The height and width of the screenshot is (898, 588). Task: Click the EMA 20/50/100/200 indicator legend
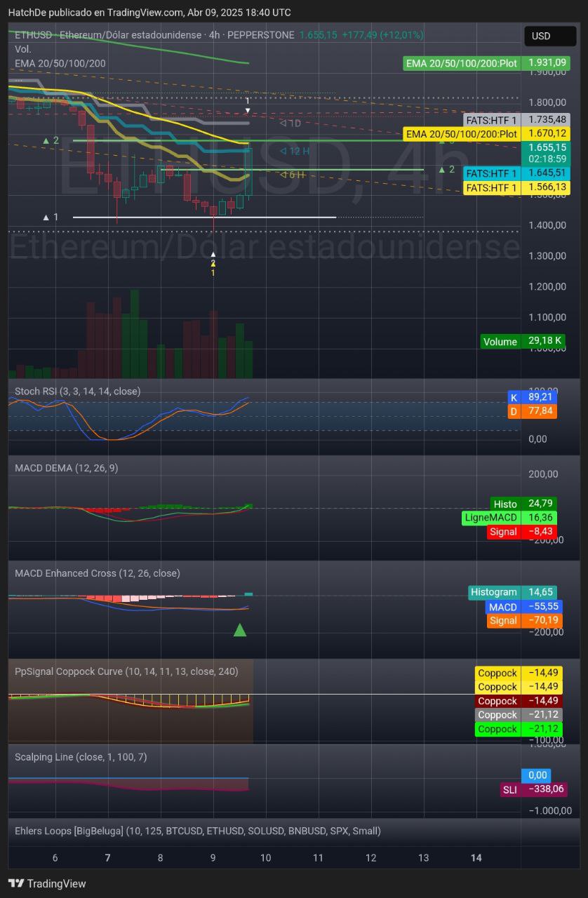coord(60,63)
